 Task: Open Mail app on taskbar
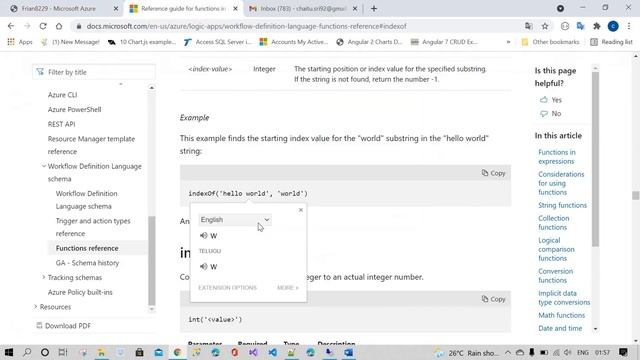click(158, 352)
